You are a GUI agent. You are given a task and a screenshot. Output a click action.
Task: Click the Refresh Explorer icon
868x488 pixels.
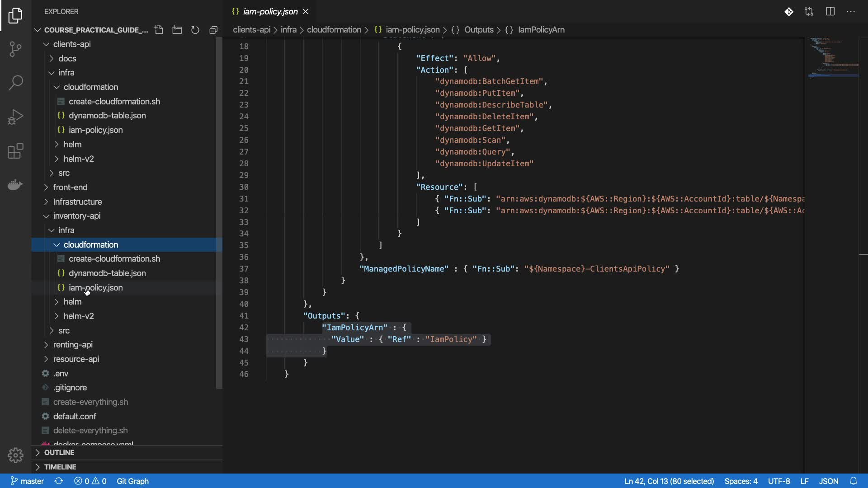click(x=195, y=30)
